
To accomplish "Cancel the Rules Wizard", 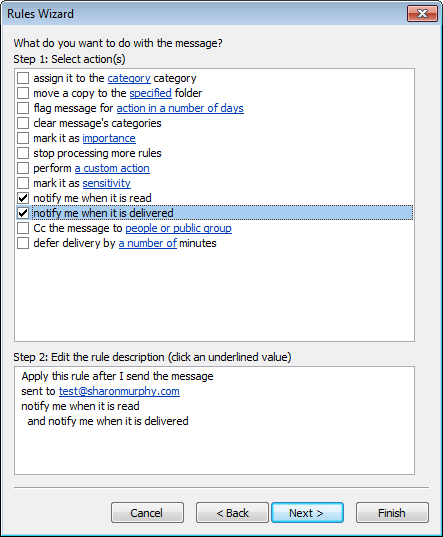I will 147,513.
